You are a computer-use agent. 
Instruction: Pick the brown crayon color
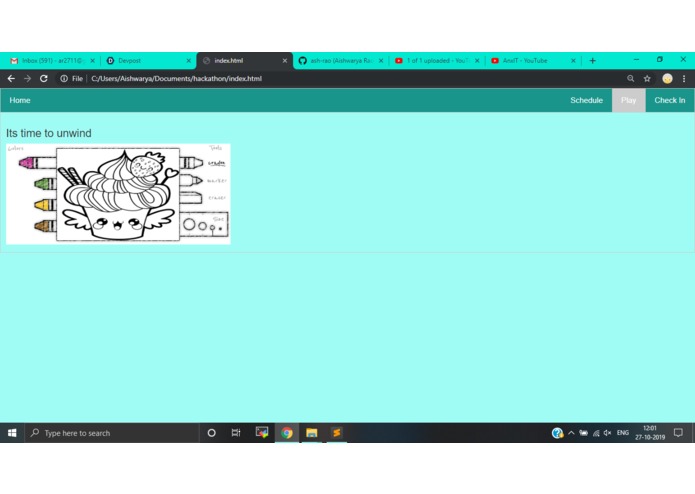click(x=45, y=226)
